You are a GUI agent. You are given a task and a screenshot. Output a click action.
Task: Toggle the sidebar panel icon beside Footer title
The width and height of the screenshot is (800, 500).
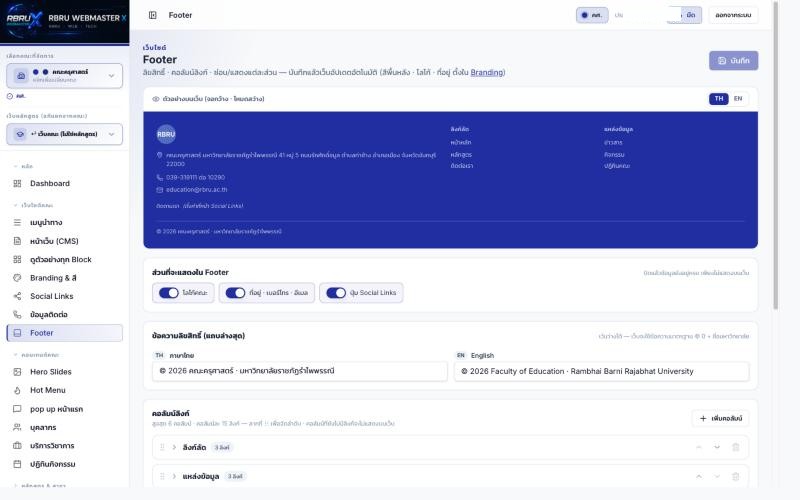pyautogui.click(x=153, y=15)
